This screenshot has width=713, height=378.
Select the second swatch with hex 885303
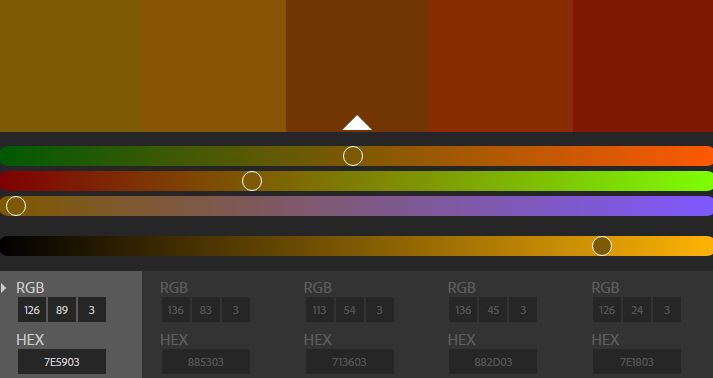214,66
